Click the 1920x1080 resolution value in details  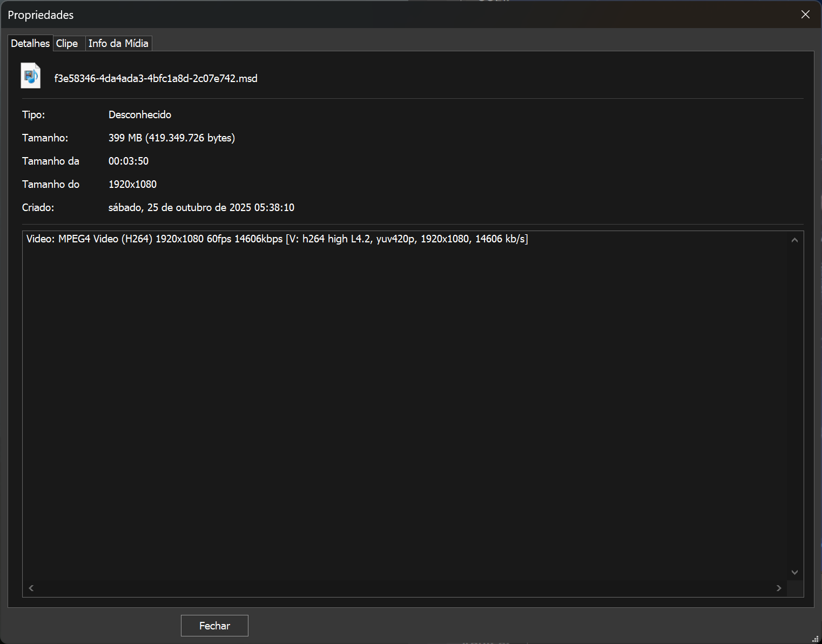coord(132,184)
